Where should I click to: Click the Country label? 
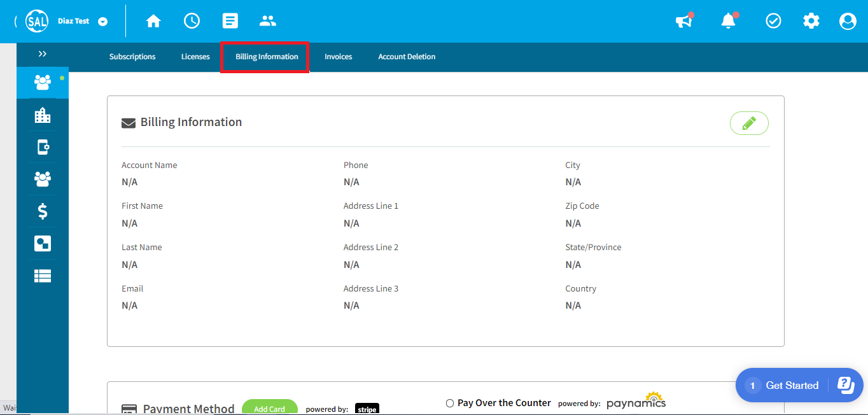581,288
